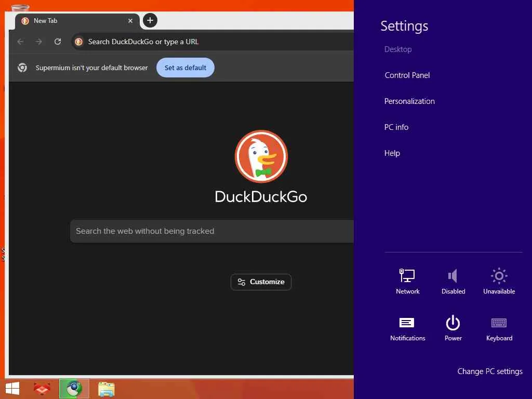Click the Desktop label in Settings
The width and height of the screenshot is (532, 399).
click(398, 49)
